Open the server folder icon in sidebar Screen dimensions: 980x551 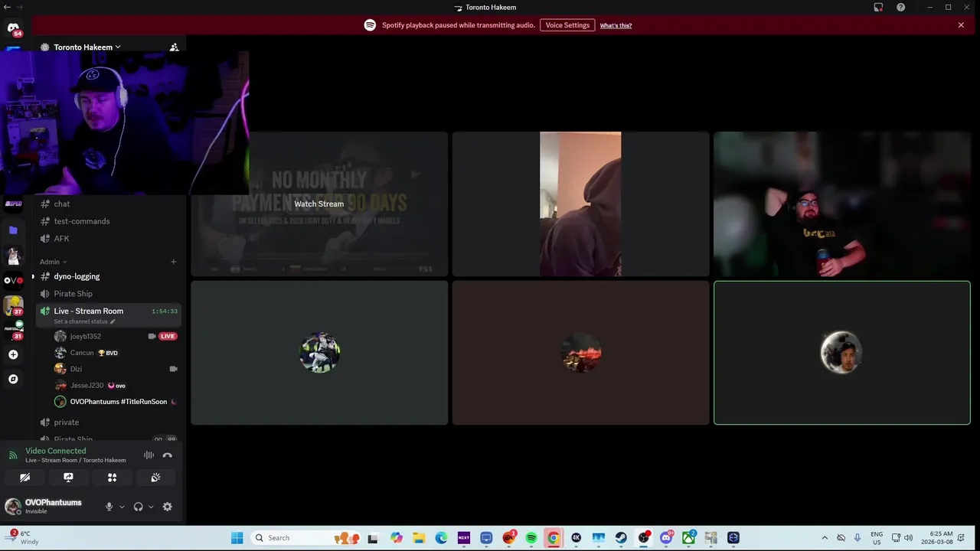coord(13,230)
